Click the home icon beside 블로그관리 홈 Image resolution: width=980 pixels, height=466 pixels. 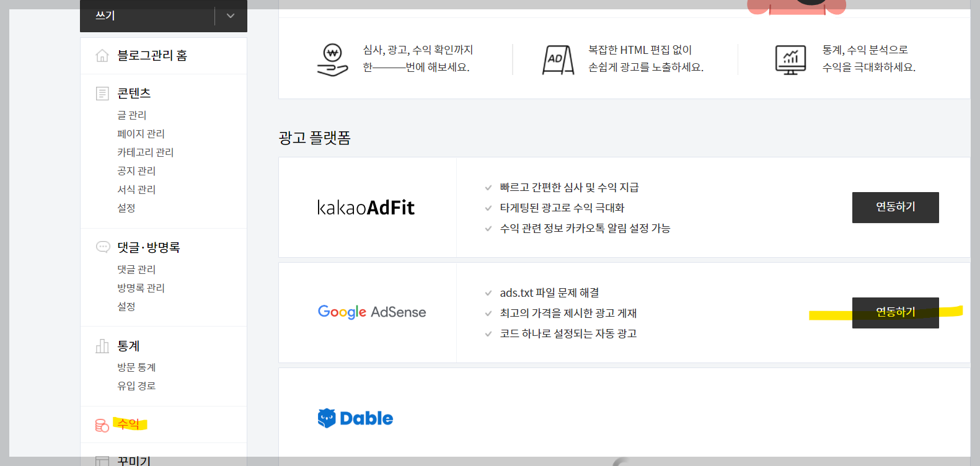[102, 56]
